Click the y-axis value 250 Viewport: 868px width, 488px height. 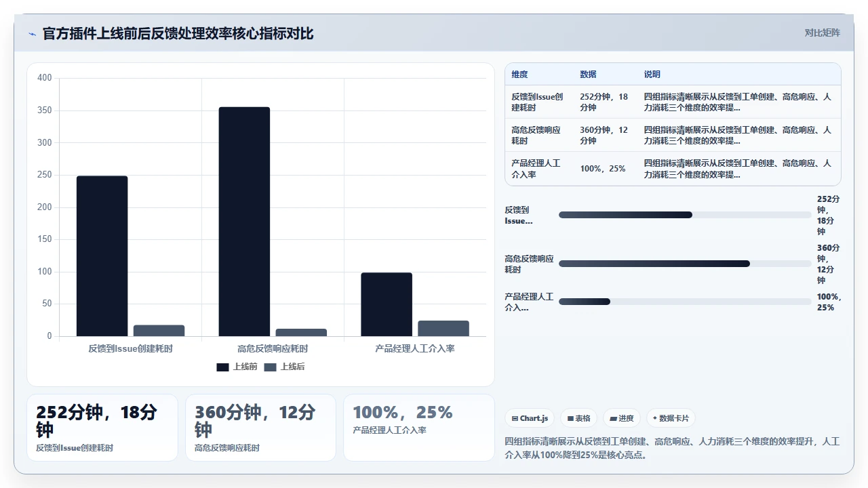45,175
